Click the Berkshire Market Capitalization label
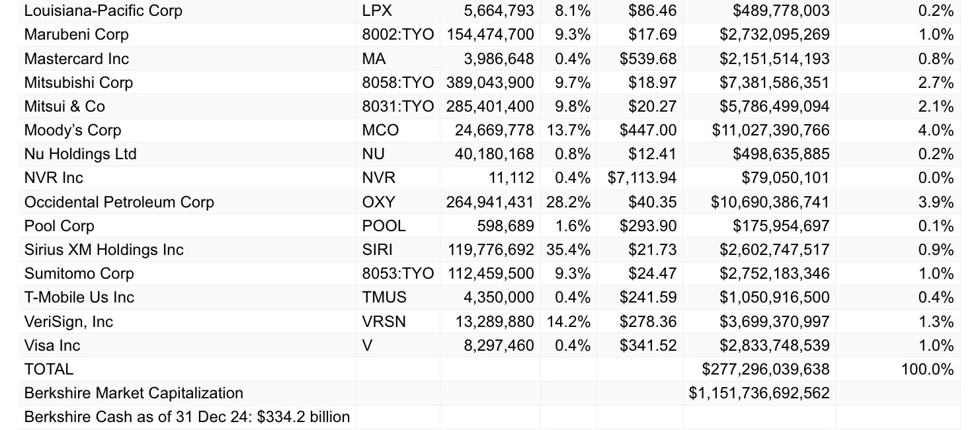Viewport: 980px width, 430px height. pos(134,393)
